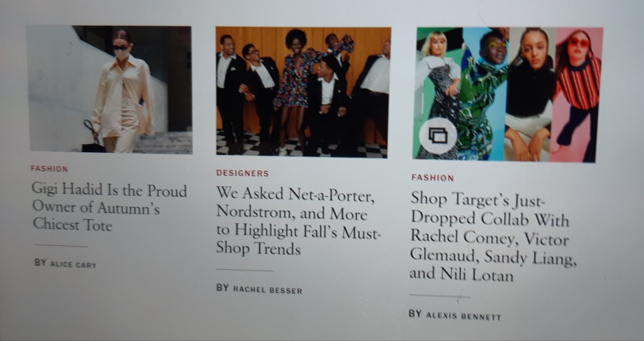Open author Alice Cary's page
This screenshot has width=644, height=341.
73,265
